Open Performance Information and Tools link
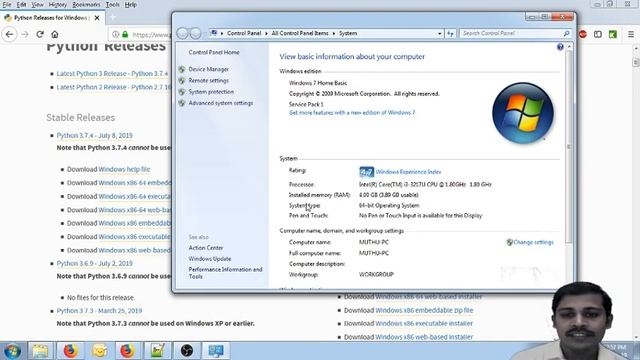The width and height of the screenshot is (640, 360). (x=225, y=273)
